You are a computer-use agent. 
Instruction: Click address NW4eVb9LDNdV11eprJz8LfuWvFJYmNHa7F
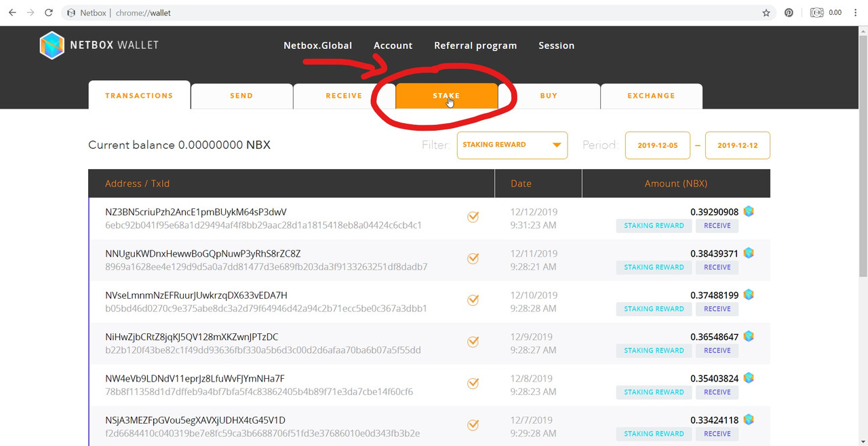click(x=195, y=379)
